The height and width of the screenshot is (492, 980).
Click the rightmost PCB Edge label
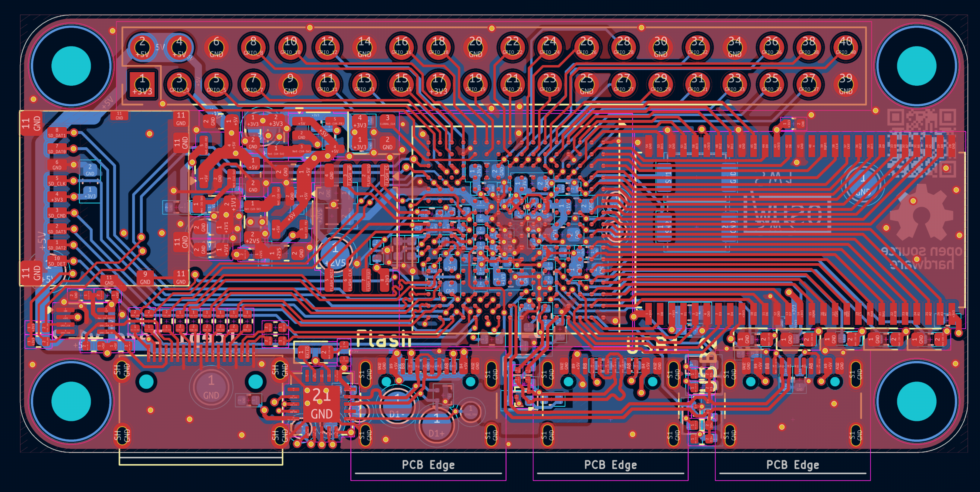tap(792, 465)
